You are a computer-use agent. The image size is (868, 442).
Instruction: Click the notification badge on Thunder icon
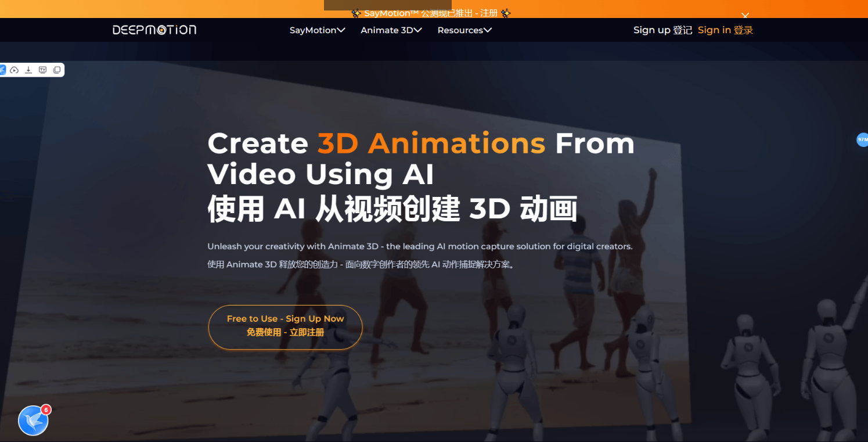45,409
